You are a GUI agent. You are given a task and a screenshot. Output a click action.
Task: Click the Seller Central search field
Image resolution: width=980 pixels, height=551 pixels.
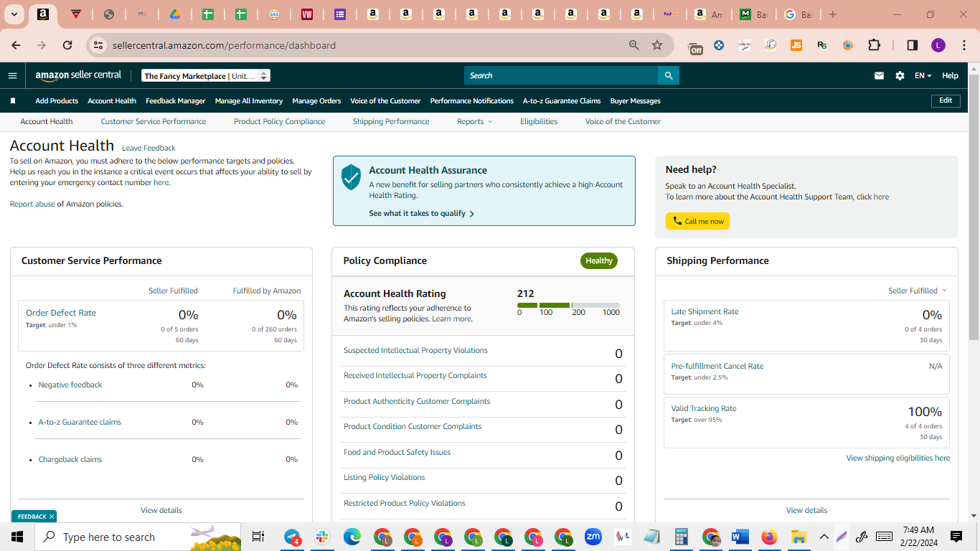(x=561, y=75)
